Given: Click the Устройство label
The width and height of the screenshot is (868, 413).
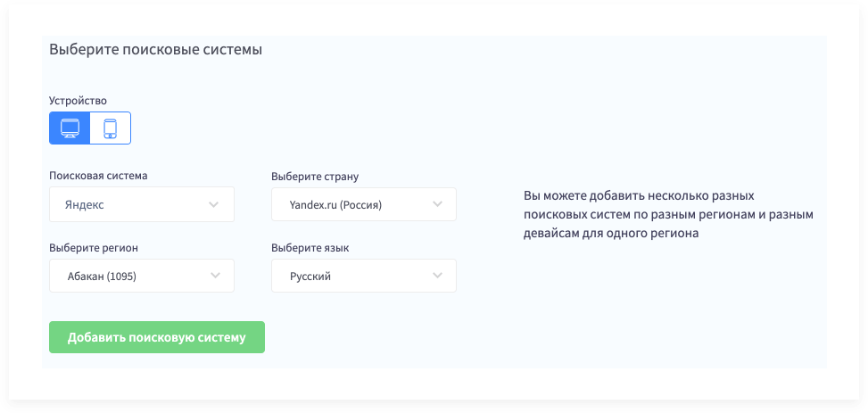Looking at the screenshot, I should (78, 101).
